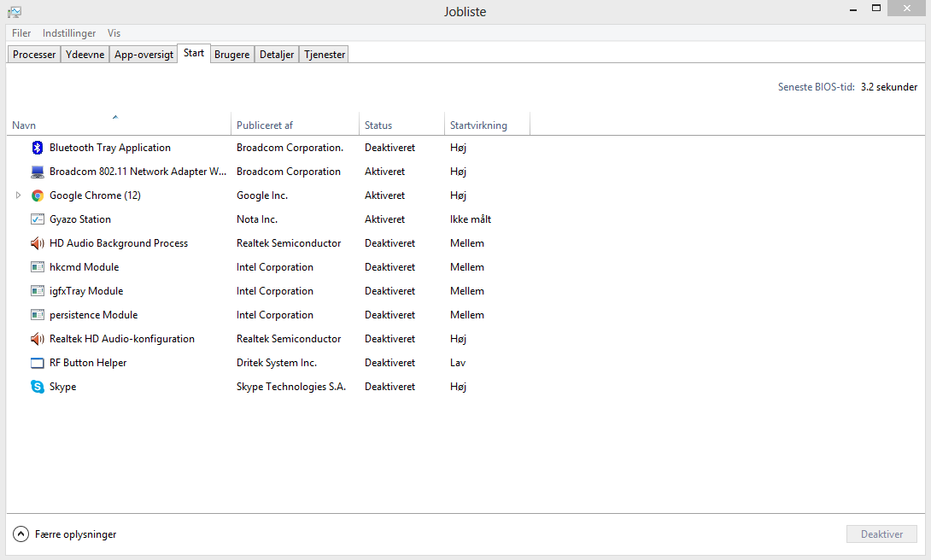
Task: Expand the Google Chrome (12) group
Action: (x=18, y=195)
